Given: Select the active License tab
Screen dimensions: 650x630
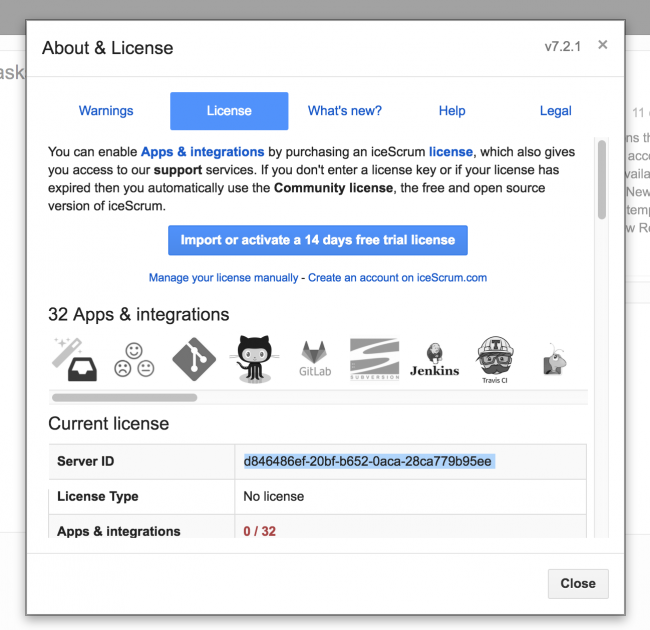Looking at the screenshot, I should click(229, 111).
